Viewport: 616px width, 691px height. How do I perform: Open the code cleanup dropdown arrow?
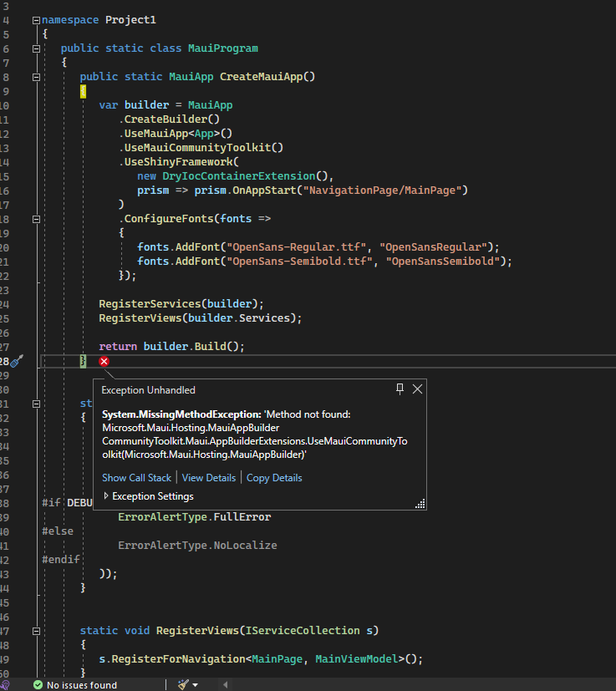coord(196,685)
